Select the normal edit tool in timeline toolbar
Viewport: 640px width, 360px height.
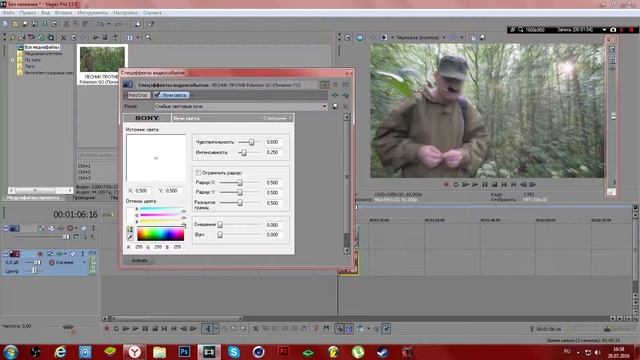click(x=208, y=329)
